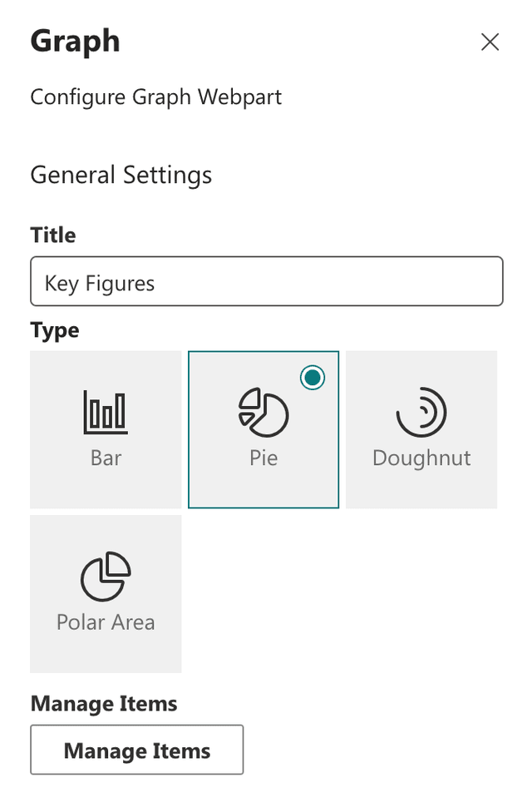
Task: Click the Polar Area chart icon
Action: tap(106, 577)
